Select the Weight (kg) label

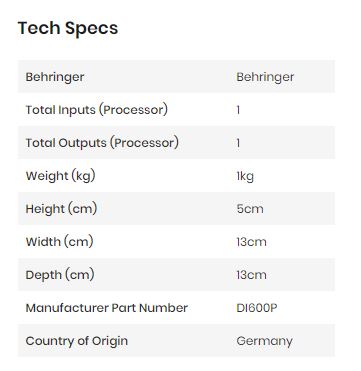60,176
